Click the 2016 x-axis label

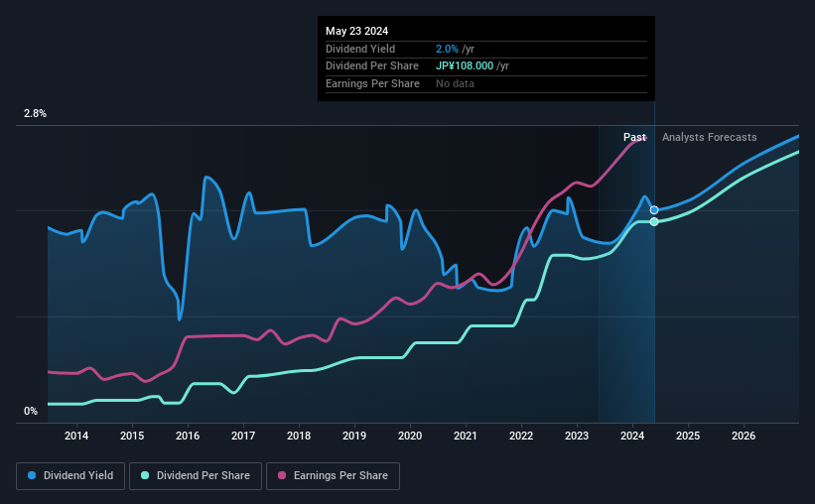point(188,436)
